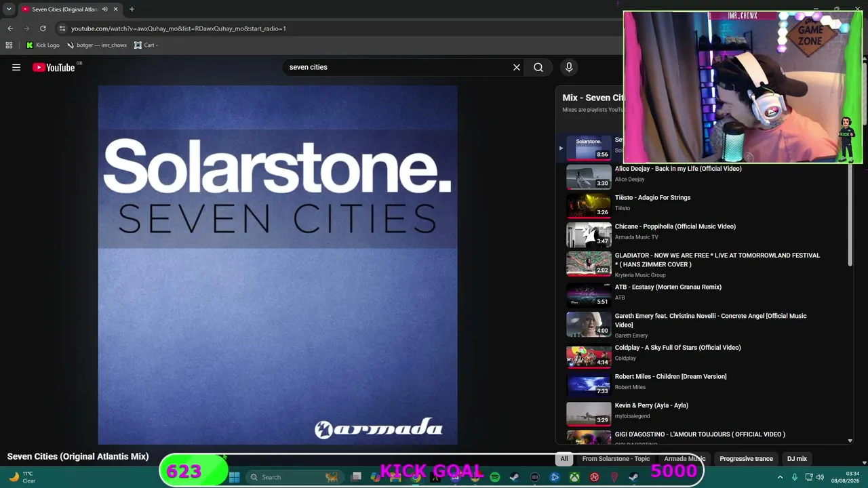Click the Solarstone Seven Cities video player
The image size is (868, 488).
click(x=277, y=264)
